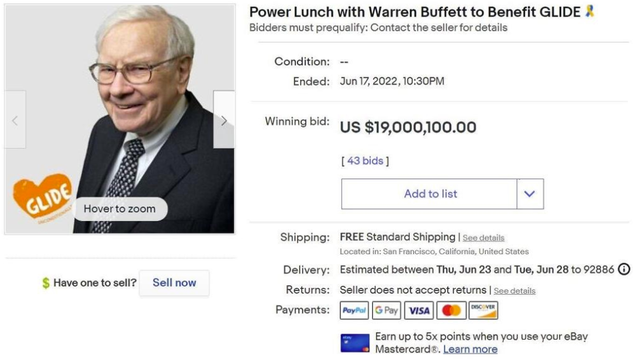This screenshot has height=364, width=636.
Task: Click the Mastercard payment icon
Action: pyautogui.click(x=451, y=311)
